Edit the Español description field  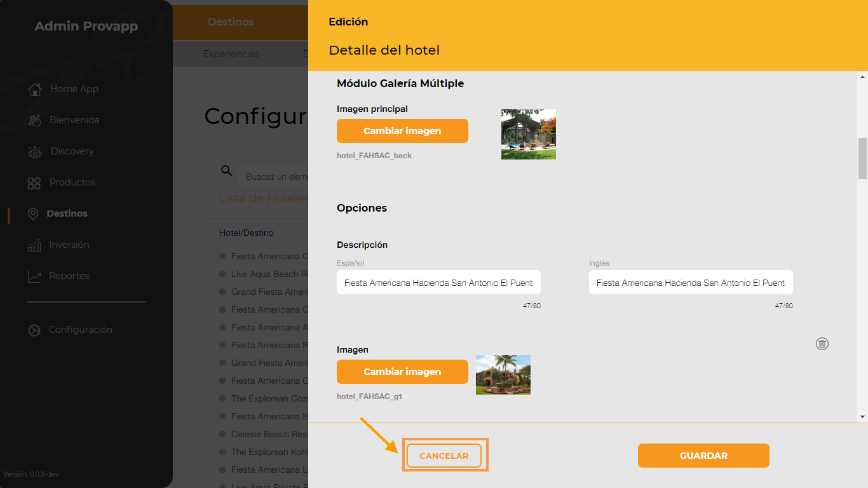click(438, 283)
